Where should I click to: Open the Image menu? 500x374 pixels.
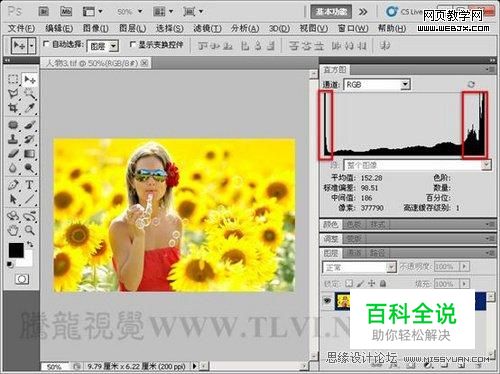point(95,29)
